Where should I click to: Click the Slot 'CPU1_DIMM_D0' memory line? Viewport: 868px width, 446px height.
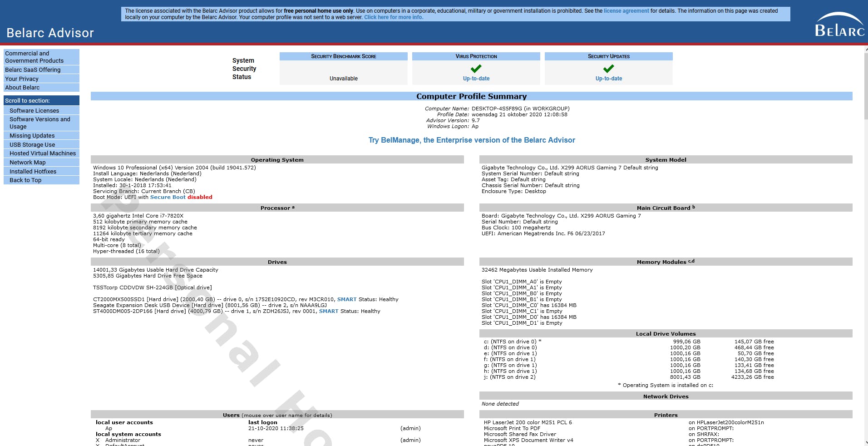tap(529, 317)
